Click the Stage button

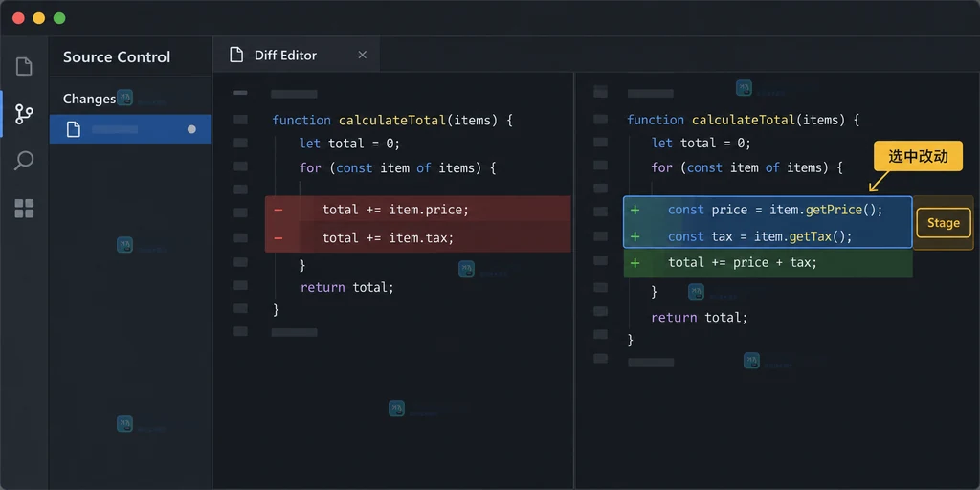pyautogui.click(x=943, y=223)
